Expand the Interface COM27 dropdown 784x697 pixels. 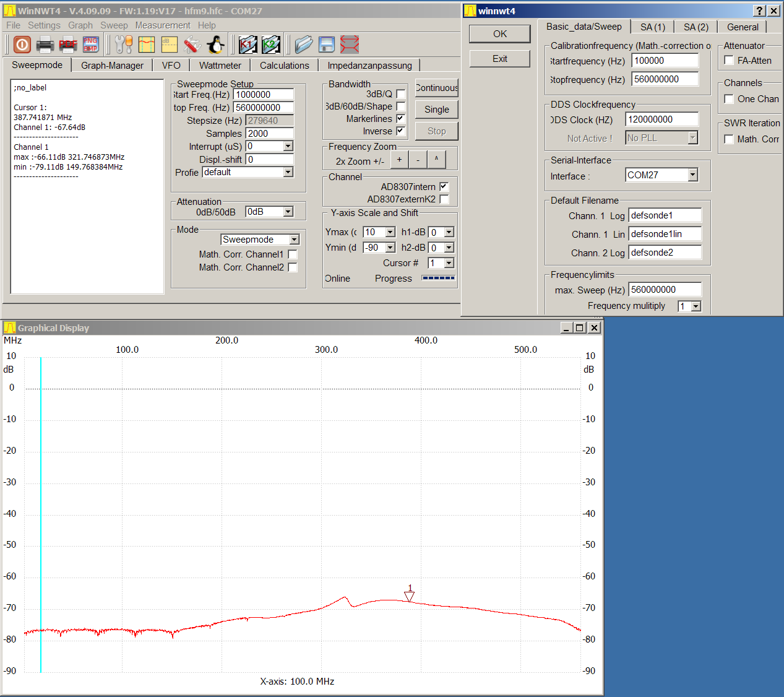692,175
